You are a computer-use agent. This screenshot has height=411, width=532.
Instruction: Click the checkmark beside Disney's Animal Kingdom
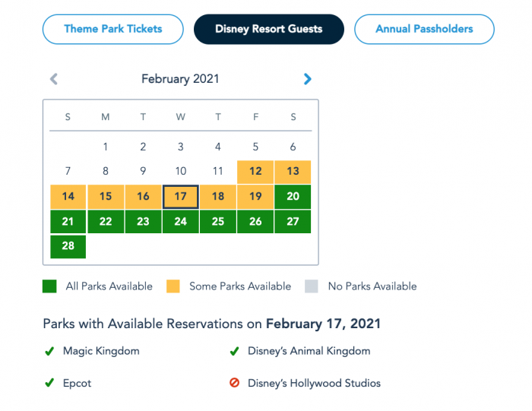click(234, 352)
